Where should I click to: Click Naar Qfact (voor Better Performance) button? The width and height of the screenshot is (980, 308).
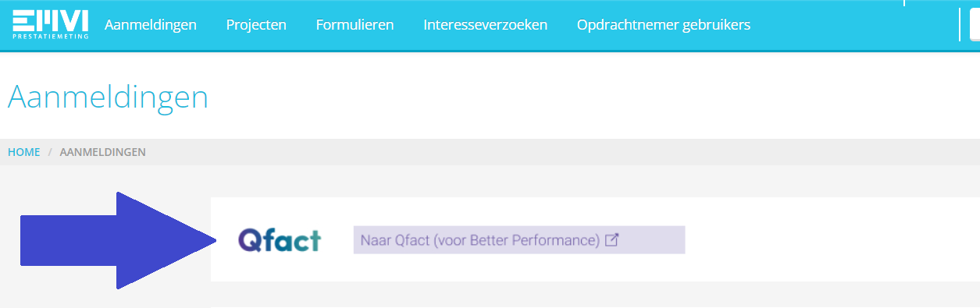[x=519, y=240]
